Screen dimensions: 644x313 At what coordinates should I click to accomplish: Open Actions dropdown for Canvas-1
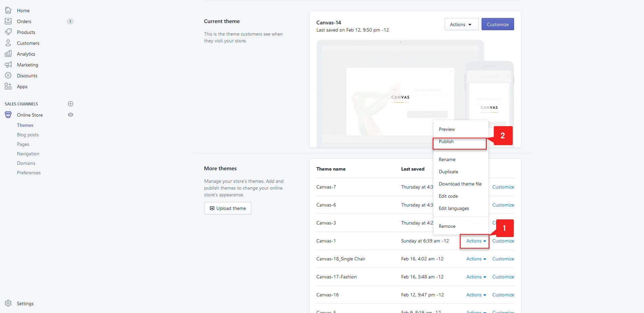pyautogui.click(x=476, y=241)
